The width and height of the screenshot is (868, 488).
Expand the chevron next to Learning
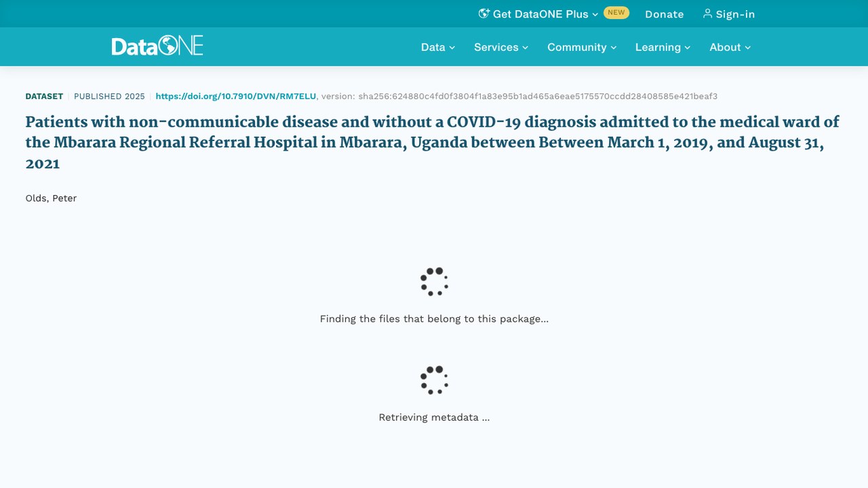[x=688, y=47]
